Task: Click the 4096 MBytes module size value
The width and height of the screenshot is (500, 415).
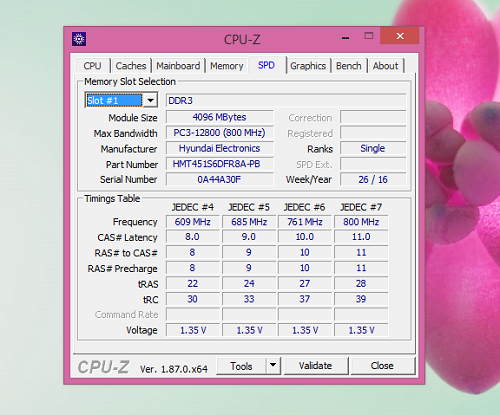Action: tap(219, 117)
